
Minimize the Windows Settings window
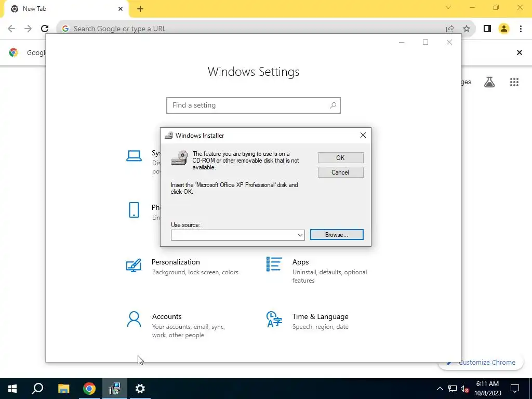(x=402, y=42)
